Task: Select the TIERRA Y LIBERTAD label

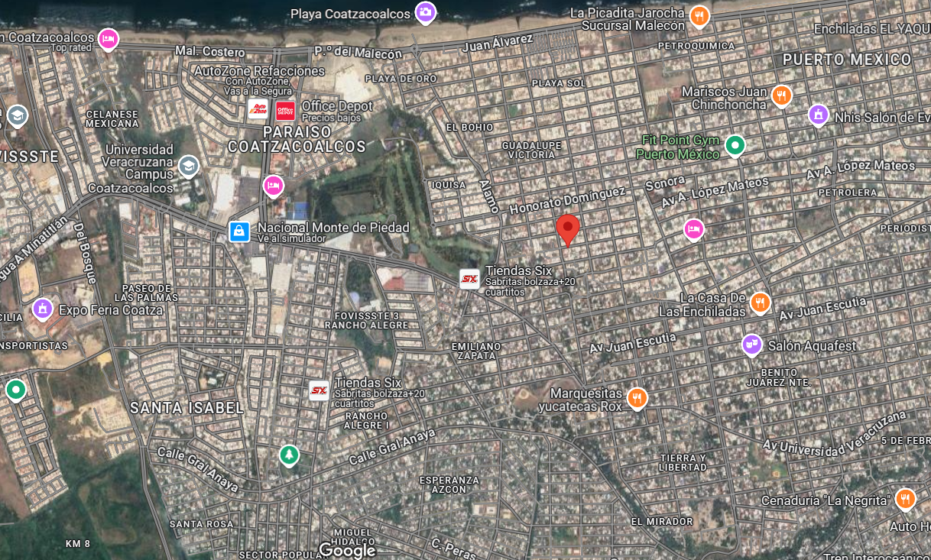Action: click(x=683, y=462)
